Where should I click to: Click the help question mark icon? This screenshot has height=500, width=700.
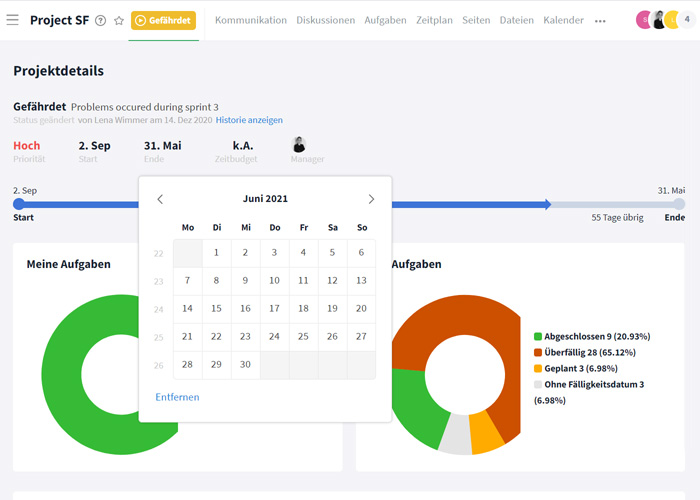[100, 20]
